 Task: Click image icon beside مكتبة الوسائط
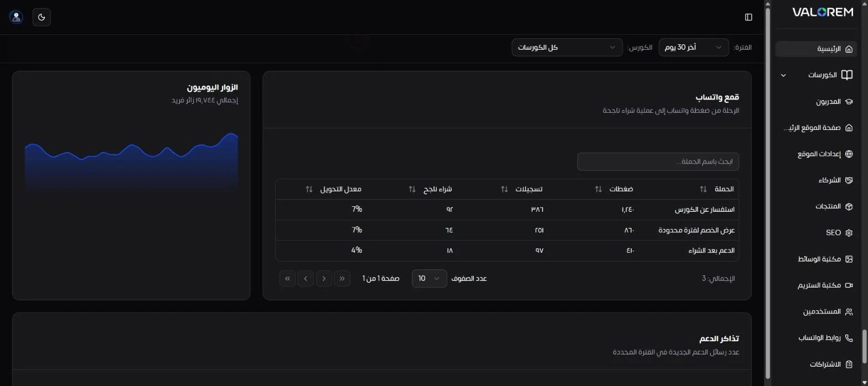tap(849, 259)
